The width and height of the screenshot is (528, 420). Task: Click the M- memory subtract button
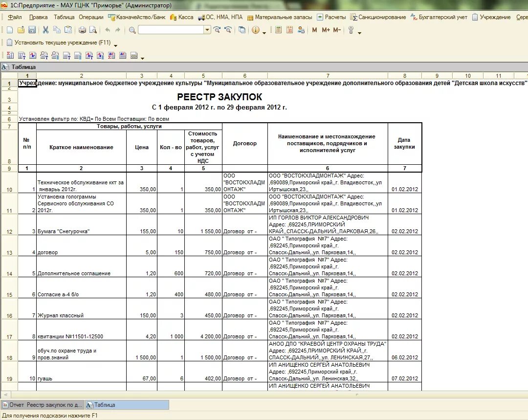point(337,30)
